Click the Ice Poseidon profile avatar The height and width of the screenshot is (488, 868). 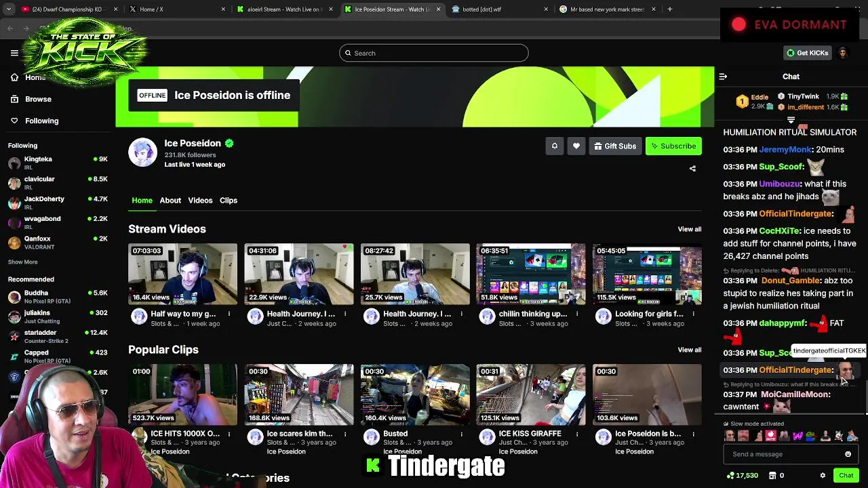click(142, 152)
